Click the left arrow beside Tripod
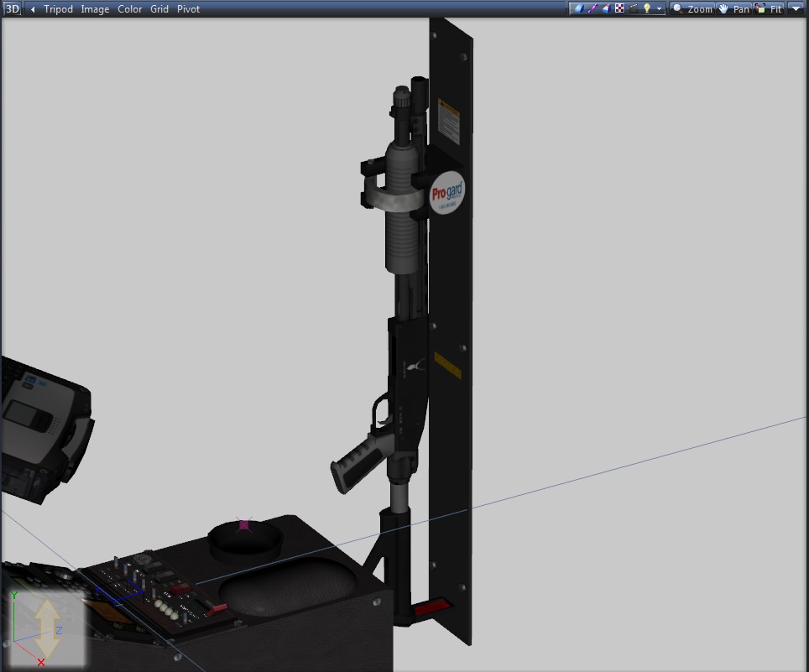The width and height of the screenshot is (809, 672). pos(33,9)
